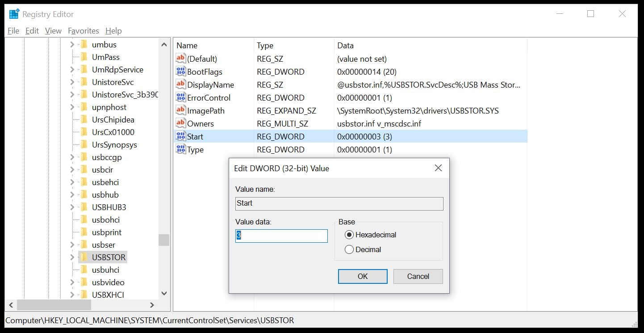
Task: Expand the USBSTOR tree node
Action: click(72, 257)
